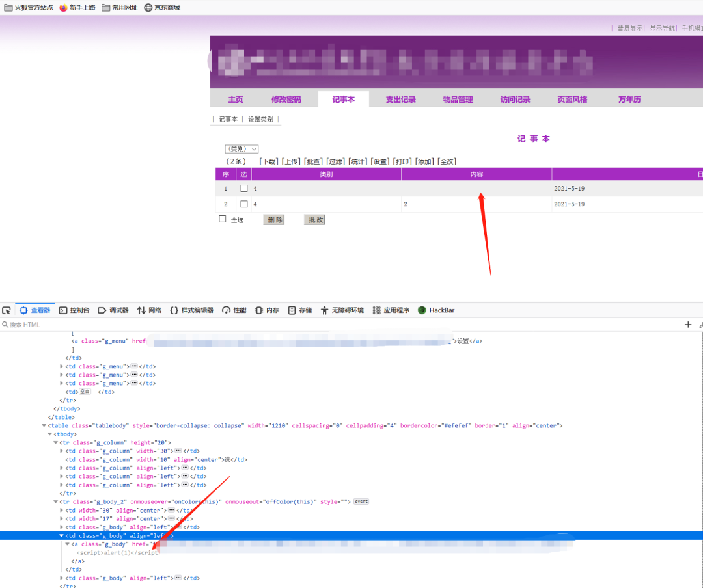
Task: Open the 万年历 navigation tab
Action: click(x=629, y=100)
